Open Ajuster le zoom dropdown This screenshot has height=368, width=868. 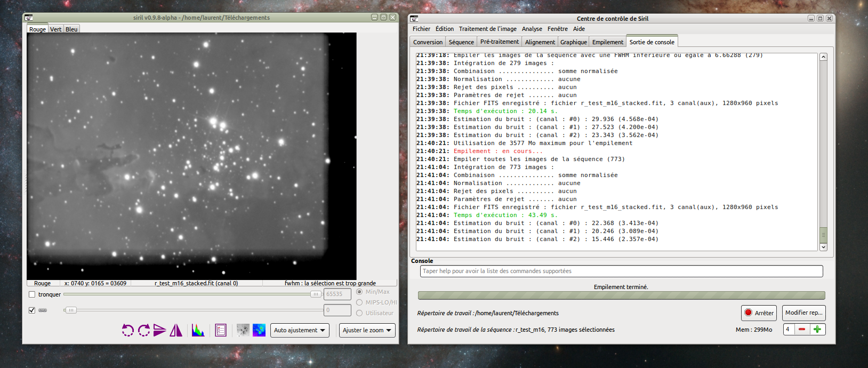(x=367, y=331)
